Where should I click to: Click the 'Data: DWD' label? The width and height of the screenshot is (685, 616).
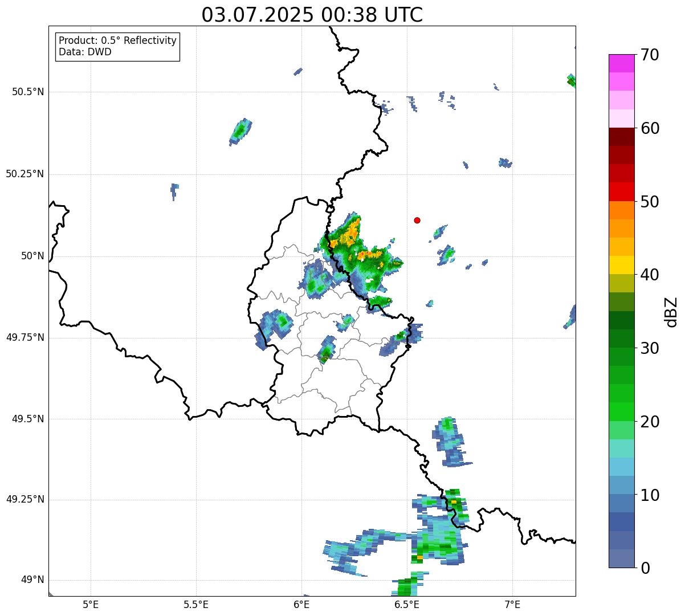85,52
